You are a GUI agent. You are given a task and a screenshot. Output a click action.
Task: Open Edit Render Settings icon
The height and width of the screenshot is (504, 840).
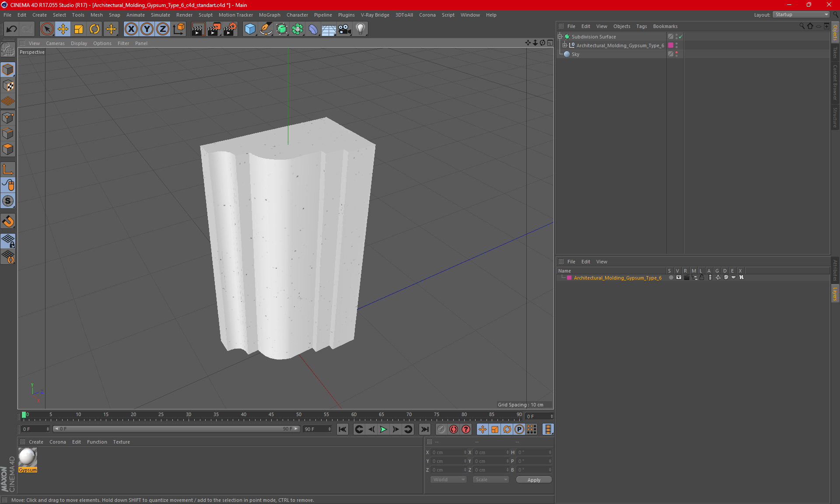[x=230, y=29]
